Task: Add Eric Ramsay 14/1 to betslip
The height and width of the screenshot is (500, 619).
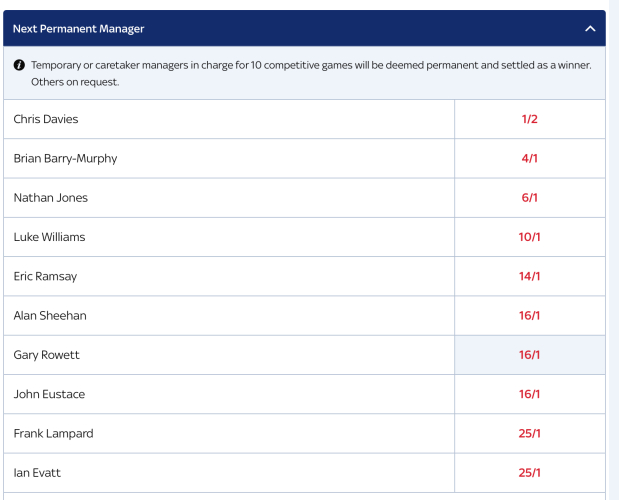Action: coord(529,276)
